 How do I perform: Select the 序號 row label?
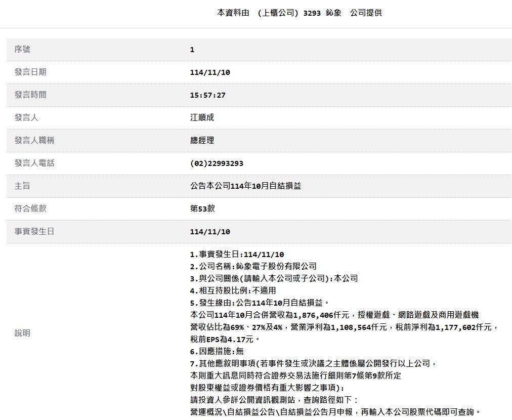coord(22,49)
